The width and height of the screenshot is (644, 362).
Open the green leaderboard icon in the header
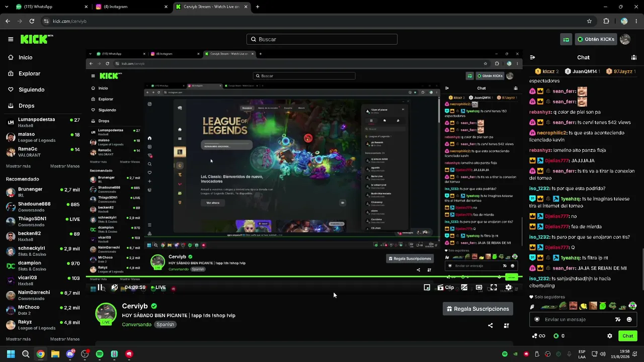tap(567, 39)
